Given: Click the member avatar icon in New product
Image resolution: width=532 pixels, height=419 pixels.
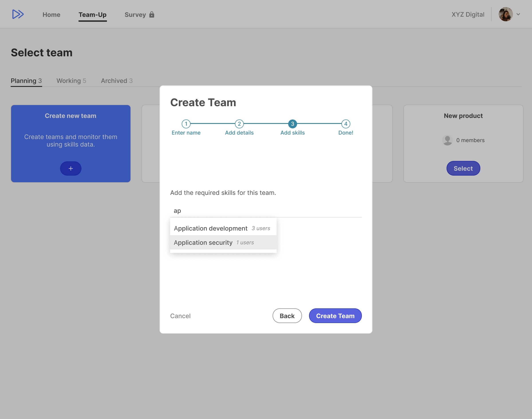Looking at the screenshot, I should [447, 140].
